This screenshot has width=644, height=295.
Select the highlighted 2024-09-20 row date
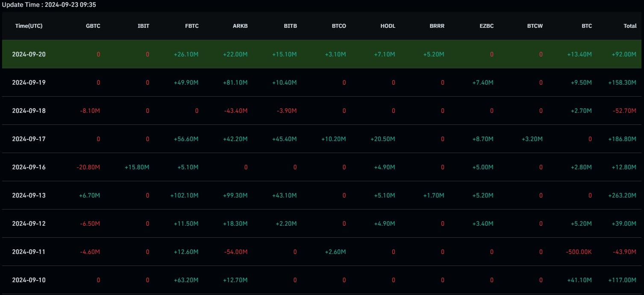tap(29, 54)
